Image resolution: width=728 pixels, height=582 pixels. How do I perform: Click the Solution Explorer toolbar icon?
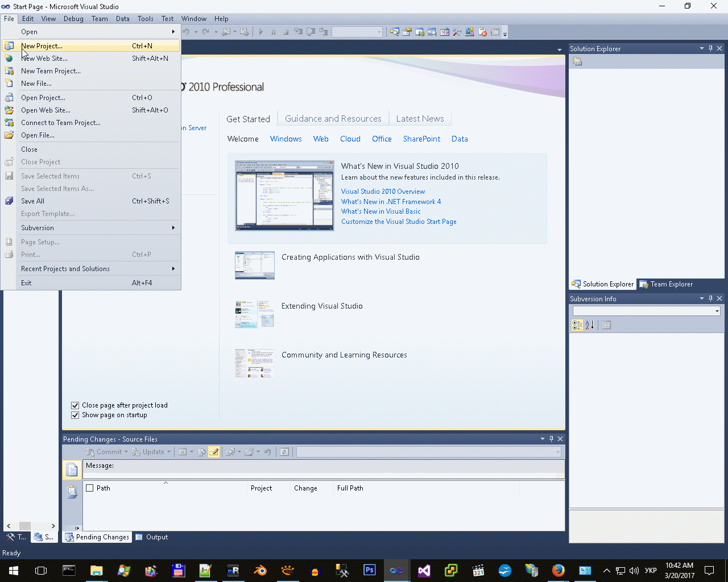click(x=395, y=32)
